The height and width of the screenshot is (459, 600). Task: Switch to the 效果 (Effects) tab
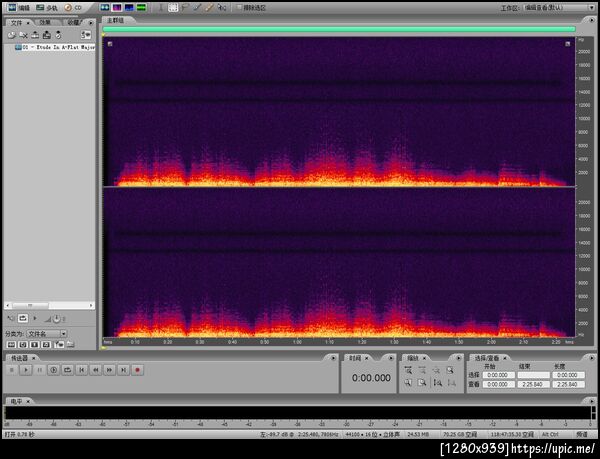pyautogui.click(x=45, y=23)
